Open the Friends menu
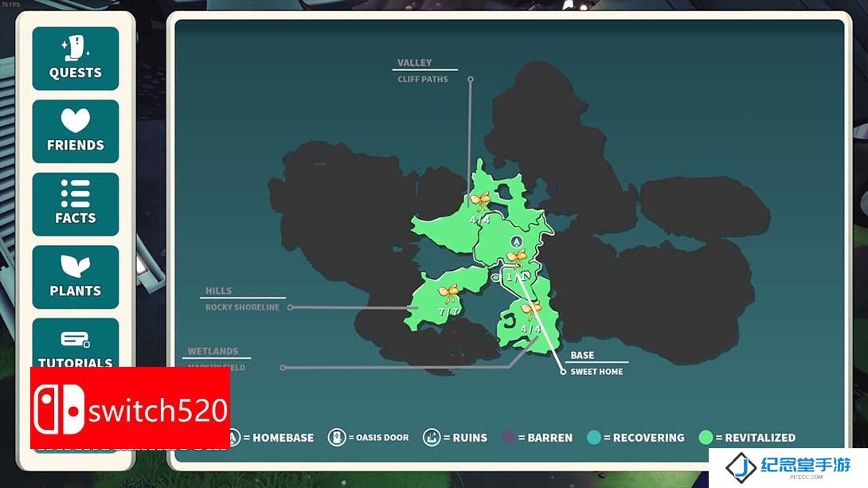 pos(76,131)
